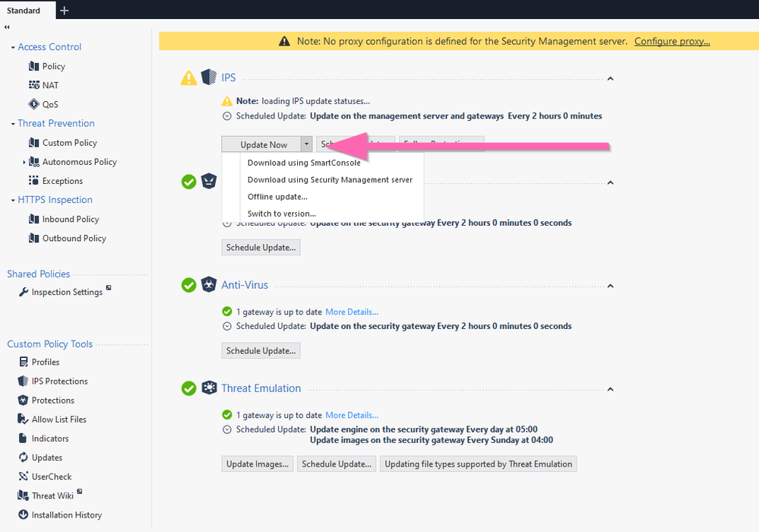The width and height of the screenshot is (759, 532).
Task: Open the Threat Emulation section heading
Action: 261,388
